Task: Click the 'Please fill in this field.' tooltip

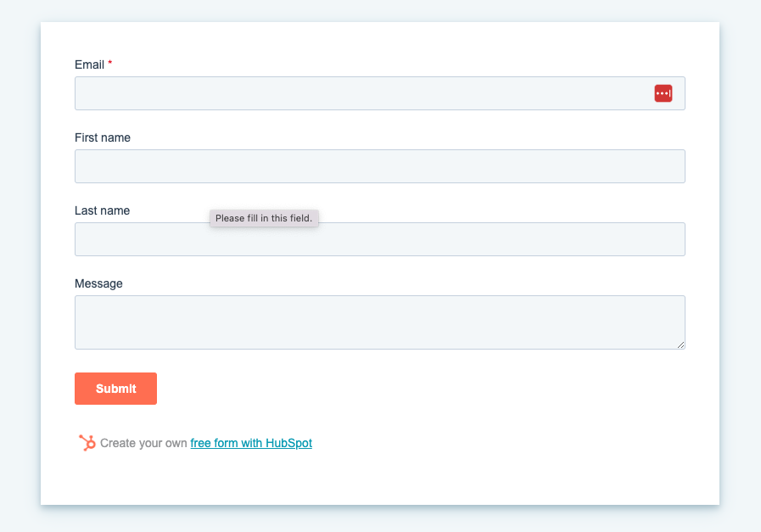Action: point(264,218)
